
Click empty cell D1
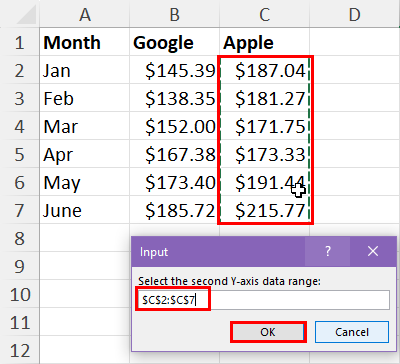[355, 43]
